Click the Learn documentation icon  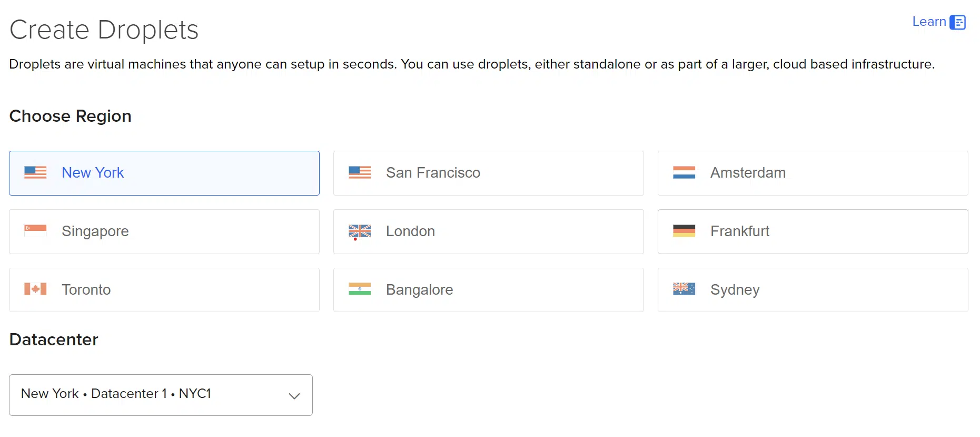(958, 22)
